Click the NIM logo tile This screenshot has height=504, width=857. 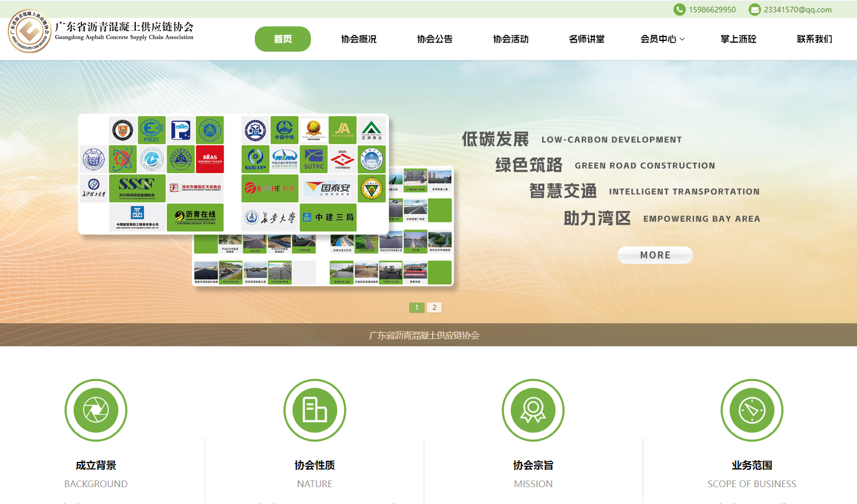point(285,159)
